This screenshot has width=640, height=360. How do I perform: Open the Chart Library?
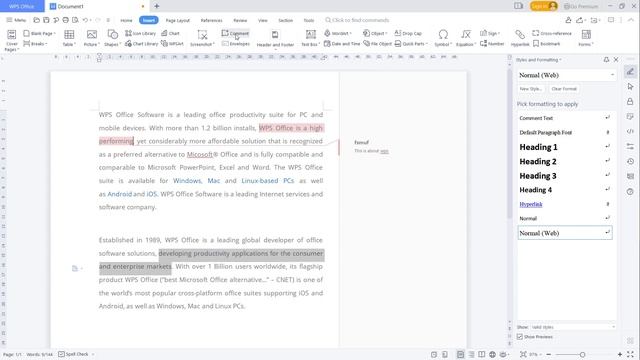(x=141, y=44)
